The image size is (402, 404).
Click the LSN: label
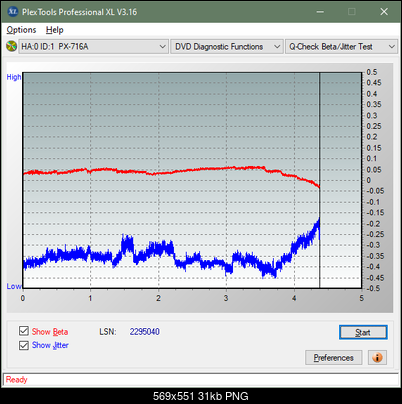tap(108, 332)
